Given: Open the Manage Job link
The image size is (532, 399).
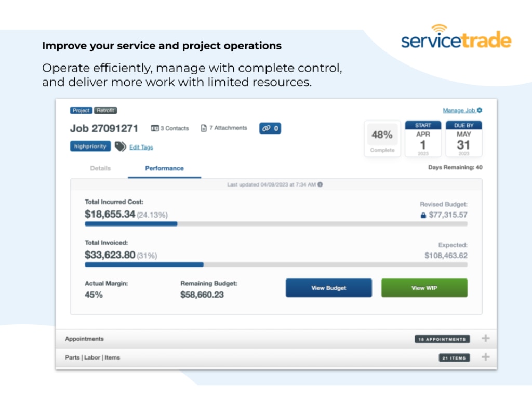Looking at the screenshot, I should pyautogui.click(x=459, y=110).
